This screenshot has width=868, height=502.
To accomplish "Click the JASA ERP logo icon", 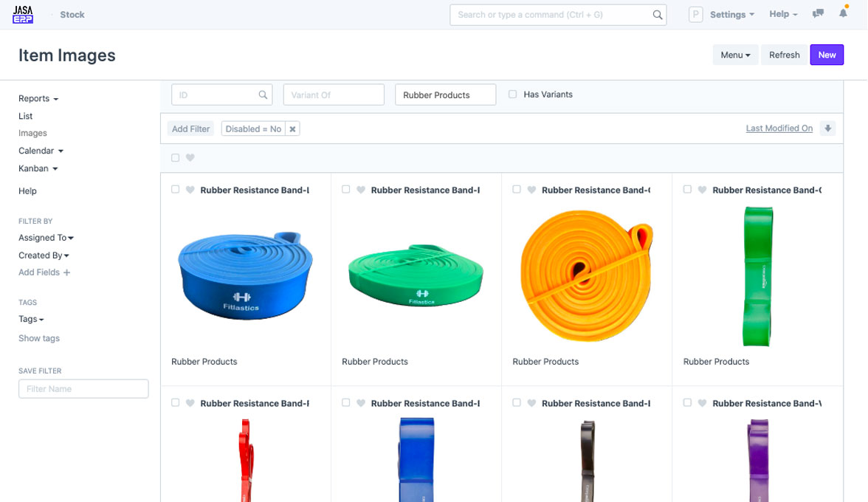I will coord(23,14).
